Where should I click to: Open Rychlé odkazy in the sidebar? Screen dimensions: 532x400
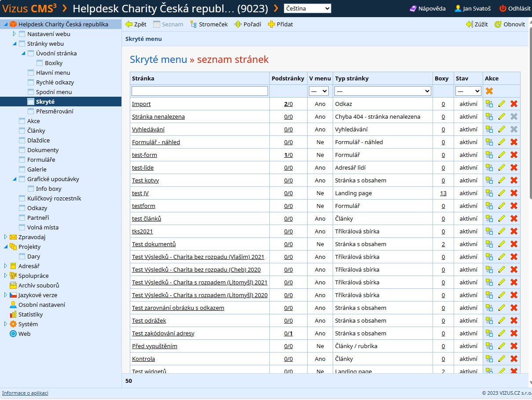point(55,82)
